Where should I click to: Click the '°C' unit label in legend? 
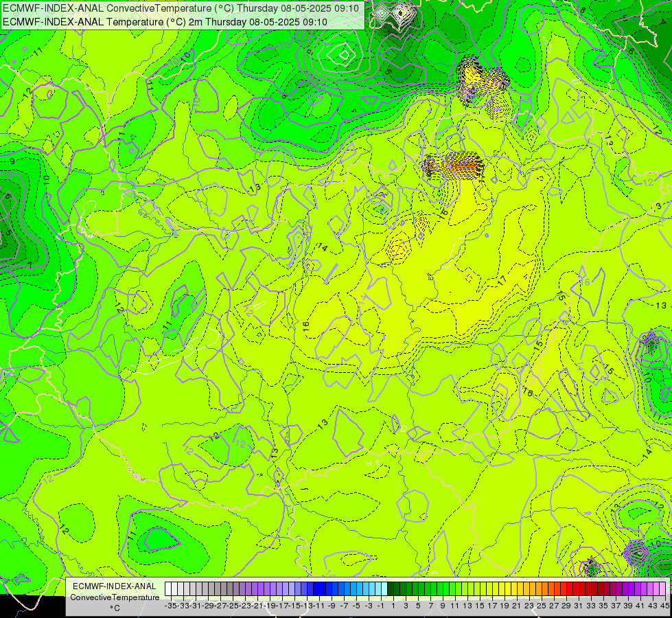[x=115, y=608]
